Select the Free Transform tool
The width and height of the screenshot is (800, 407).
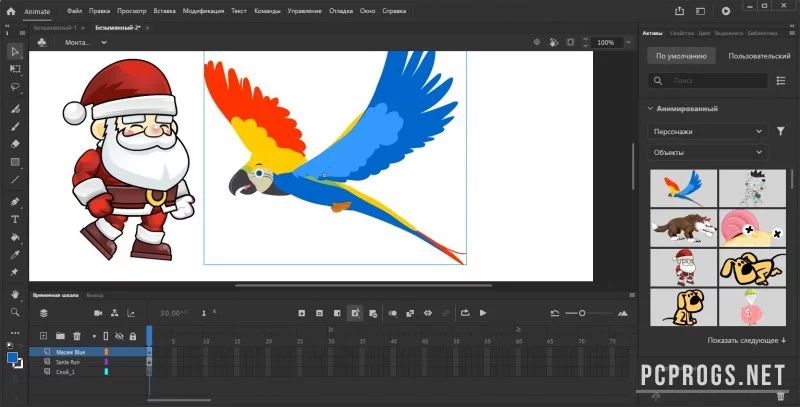click(x=15, y=69)
